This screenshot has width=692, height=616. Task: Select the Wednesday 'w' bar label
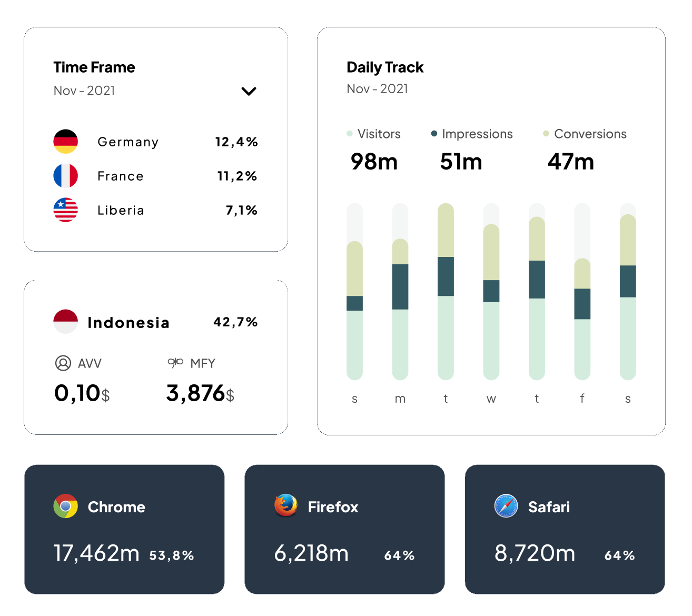point(491,399)
